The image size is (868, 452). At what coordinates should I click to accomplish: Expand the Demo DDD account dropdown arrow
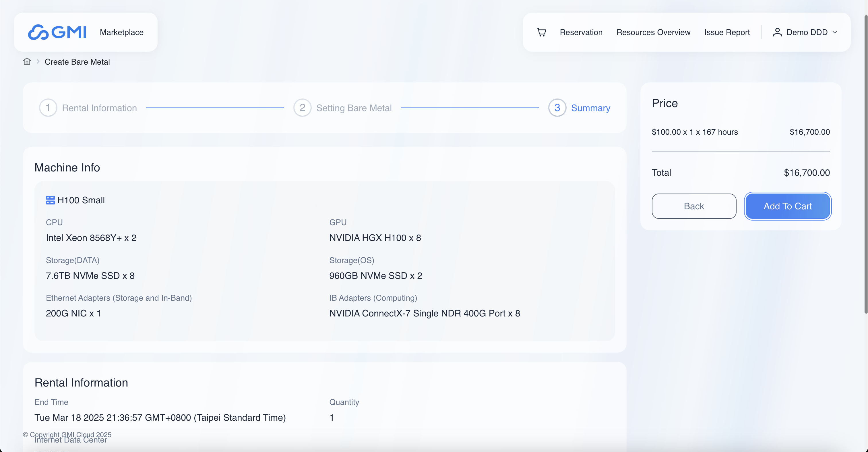pyautogui.click(x=835, y=32)
